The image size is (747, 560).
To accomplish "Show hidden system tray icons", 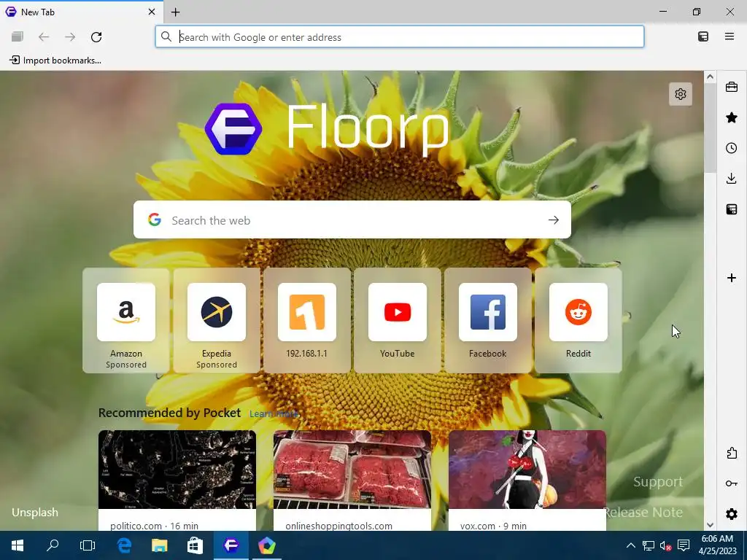I will point(631,545).
